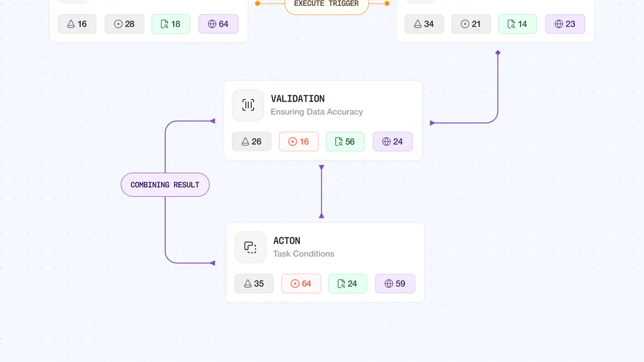Click the arrowhead pointing to Validation's left side

(x=212, y=121)
